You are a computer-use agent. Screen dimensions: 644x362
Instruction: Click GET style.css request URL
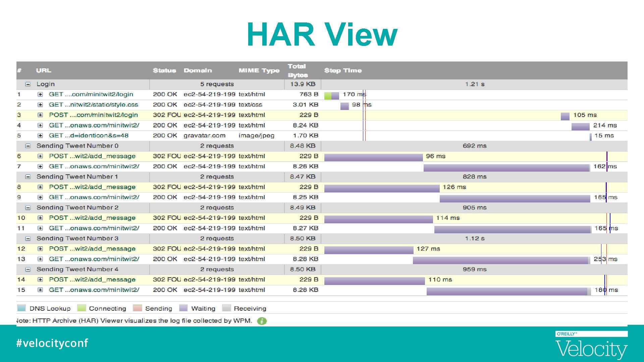click(x=93, y=105)
